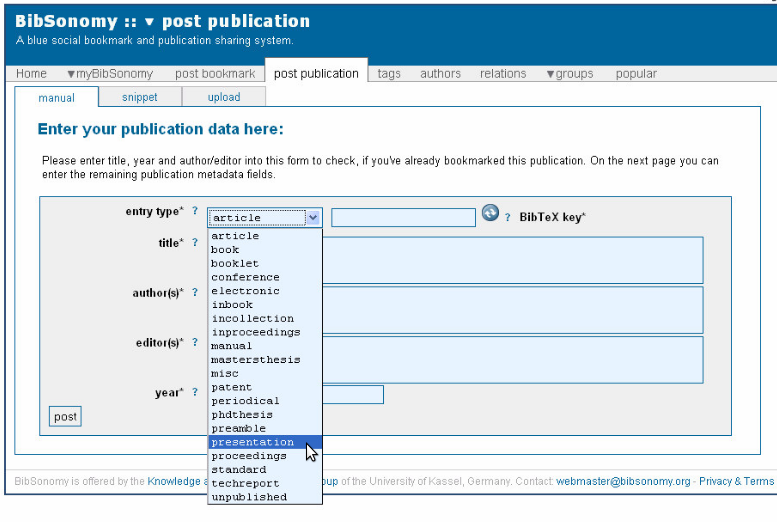Image resolution: width=777 pixels, height=522 pixels.
Task: Expand the groups menu
Action: pos(570,73)
